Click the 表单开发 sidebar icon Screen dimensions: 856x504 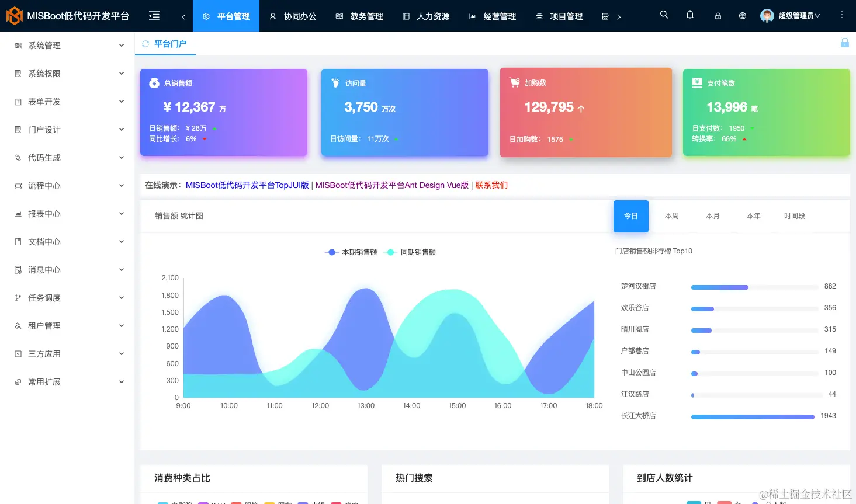point(18,102)
